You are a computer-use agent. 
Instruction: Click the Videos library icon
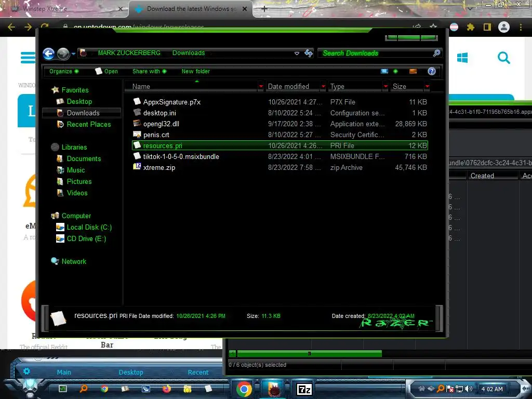[x=60, y=193]
